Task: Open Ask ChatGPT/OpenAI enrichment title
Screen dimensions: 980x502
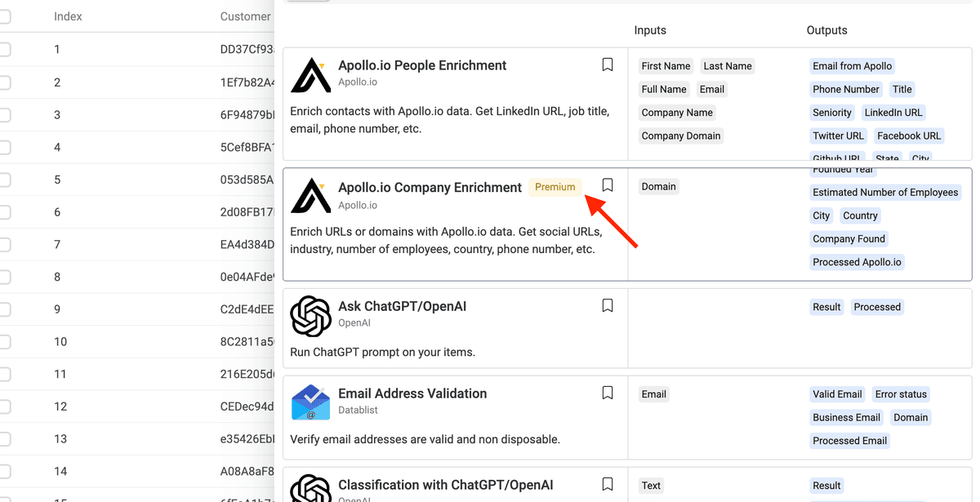Action: [402, 307]
